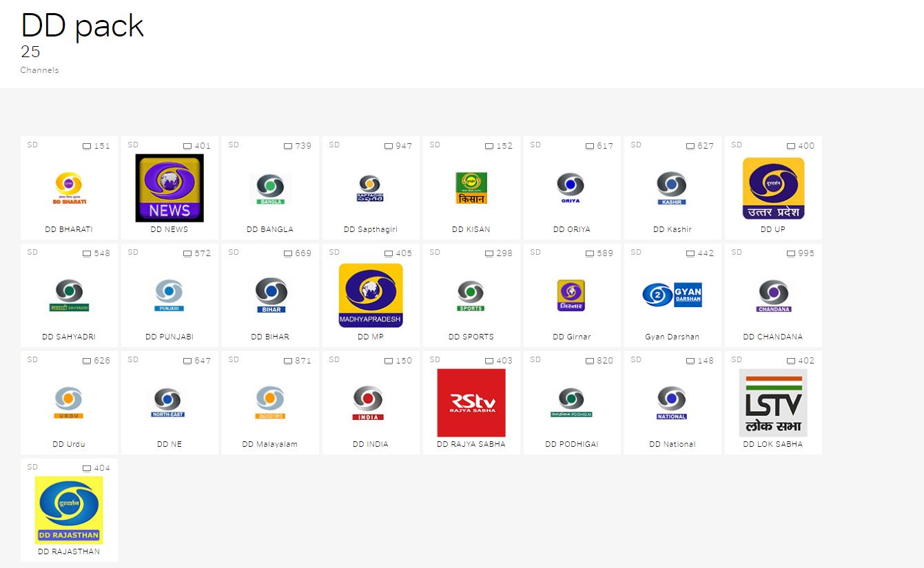Screen dimensions: 924x568
Task: Select the "DD CHANDANA" name text
Action: tap(773, 337)
